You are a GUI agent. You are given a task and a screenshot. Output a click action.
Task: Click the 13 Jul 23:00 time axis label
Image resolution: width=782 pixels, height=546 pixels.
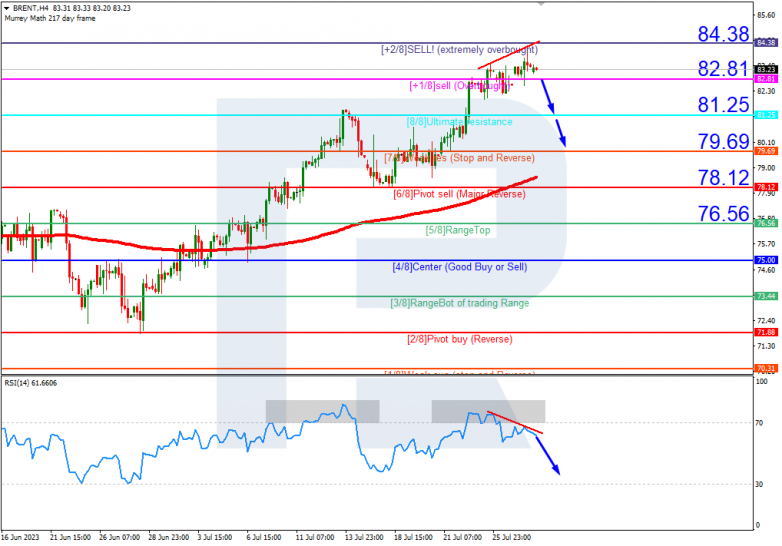[364, 537]
